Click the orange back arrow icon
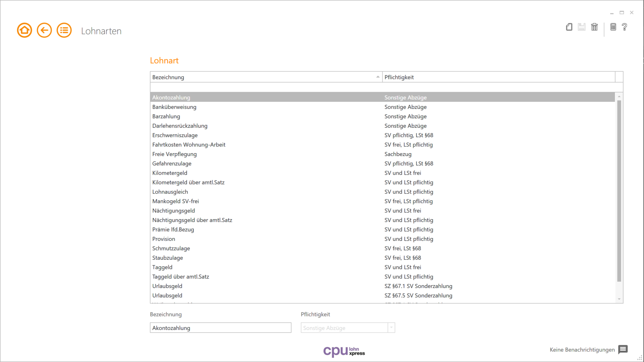 coord(44,30)
